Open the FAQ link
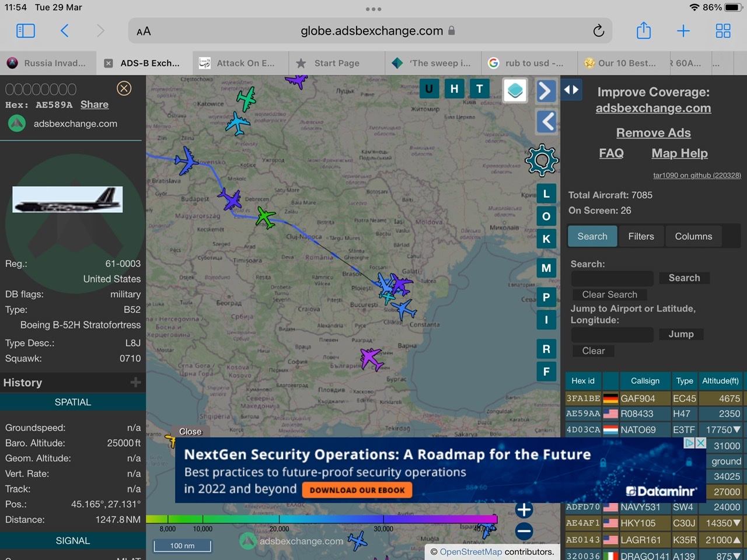This screenshot has width=747, height=560. (611, 153)
